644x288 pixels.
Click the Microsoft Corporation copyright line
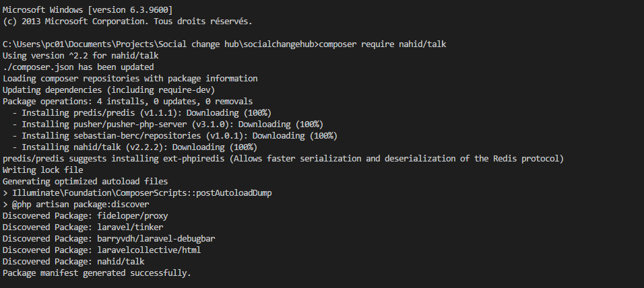(127, 21)
